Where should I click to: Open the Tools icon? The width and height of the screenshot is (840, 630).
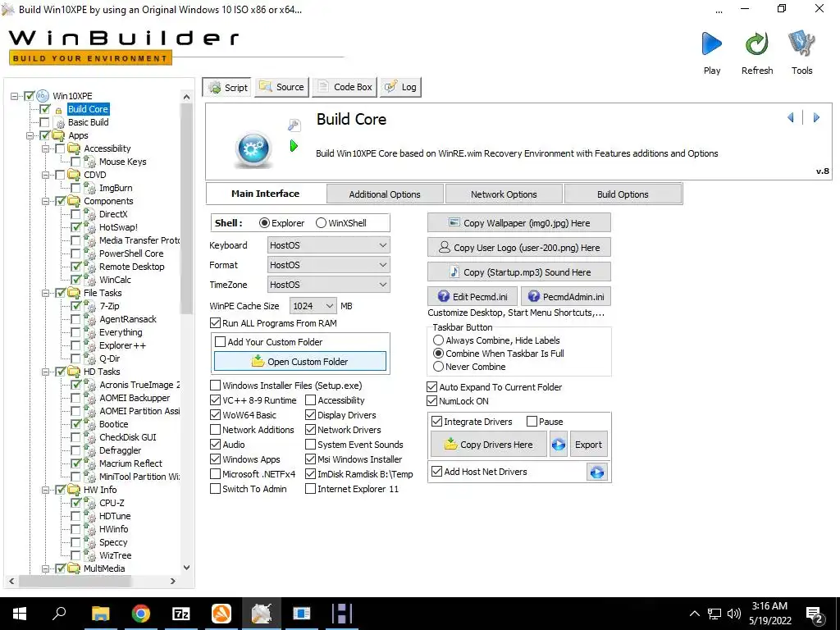(801, 44)
